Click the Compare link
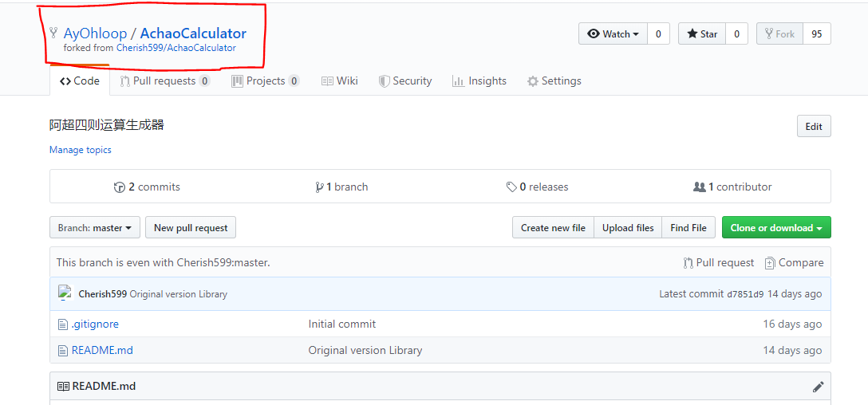The image size is (868, 405). (x=795, y=263)
